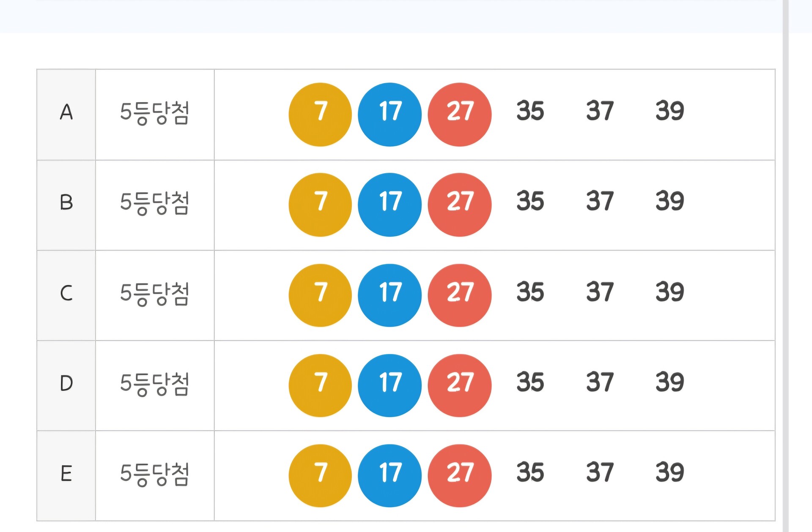Click the blue 17 ball in row A
This screenshot has width=812, height=532.
(390, 115)
